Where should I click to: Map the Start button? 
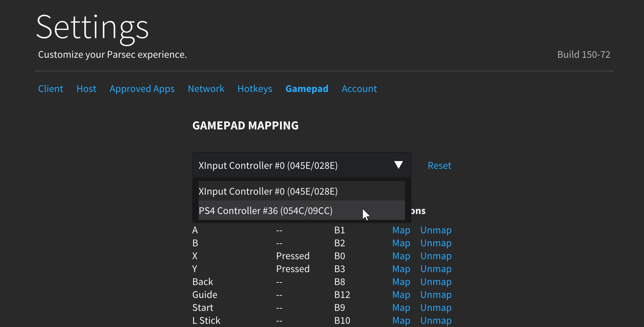point(401,308)
